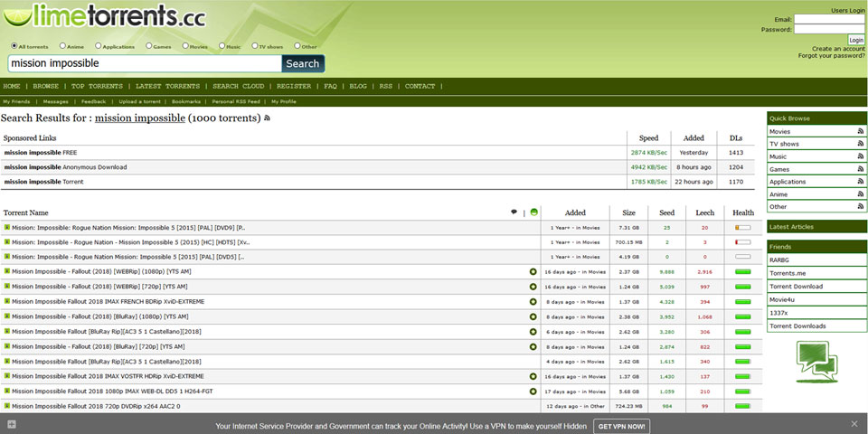This screenshot has height=434, width=868.
Task: Click the expand plus icon in bottom banner
Action: [x=11, y=424]
